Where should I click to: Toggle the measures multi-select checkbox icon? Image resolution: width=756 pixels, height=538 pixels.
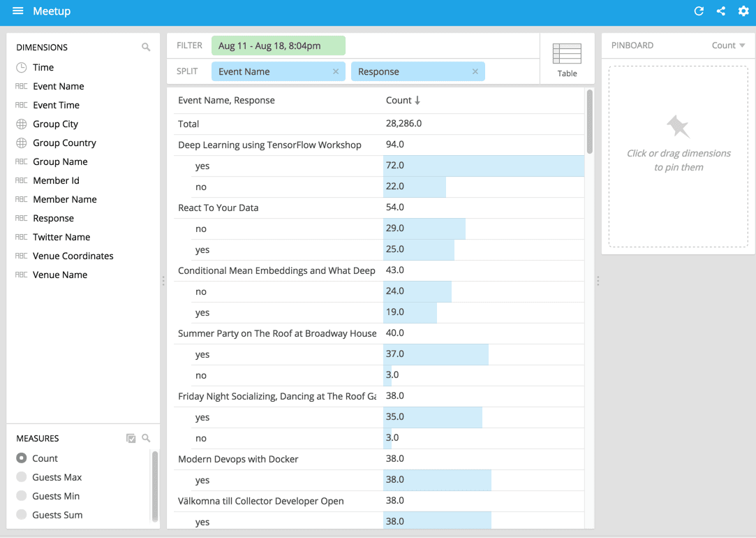(131, 438)
